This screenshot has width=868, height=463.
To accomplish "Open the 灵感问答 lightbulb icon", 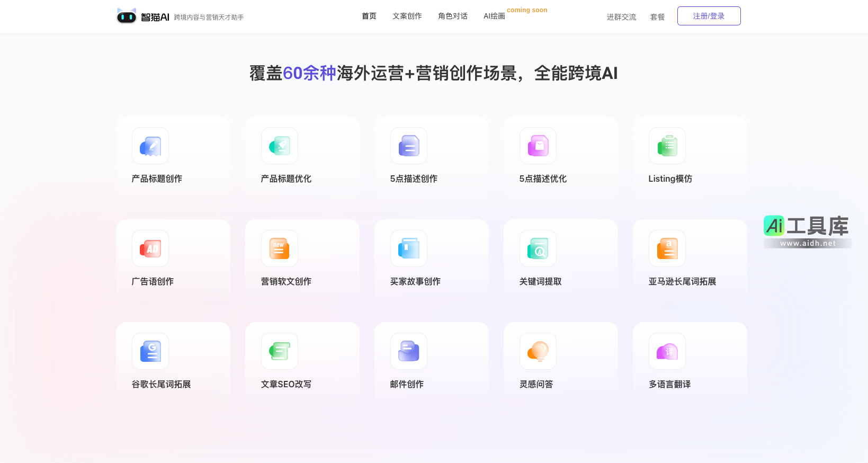I will tap(538, 351).
